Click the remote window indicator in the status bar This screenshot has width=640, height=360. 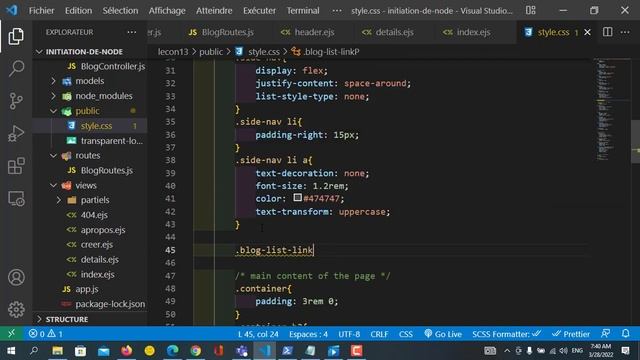click(x=11, y=333)
